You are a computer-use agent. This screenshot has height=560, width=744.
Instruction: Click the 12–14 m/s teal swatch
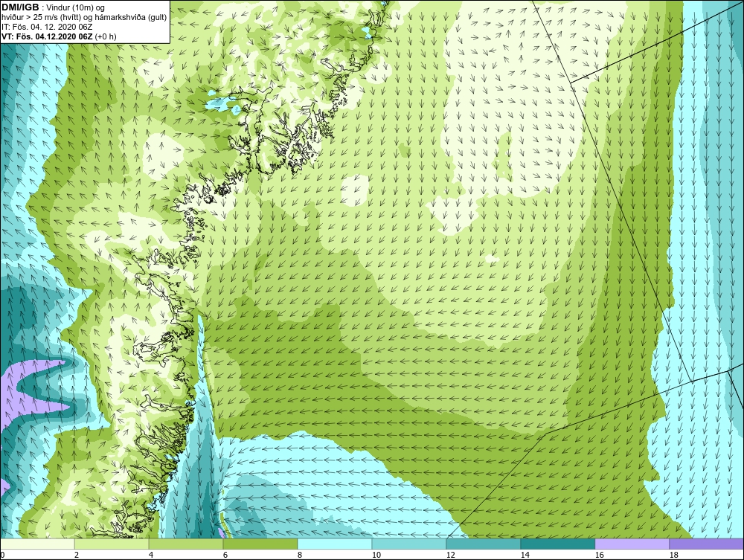point(483,544)
